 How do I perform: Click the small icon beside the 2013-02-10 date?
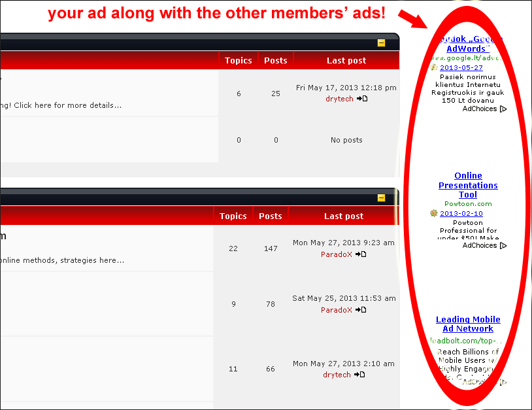tap(434, 213)
